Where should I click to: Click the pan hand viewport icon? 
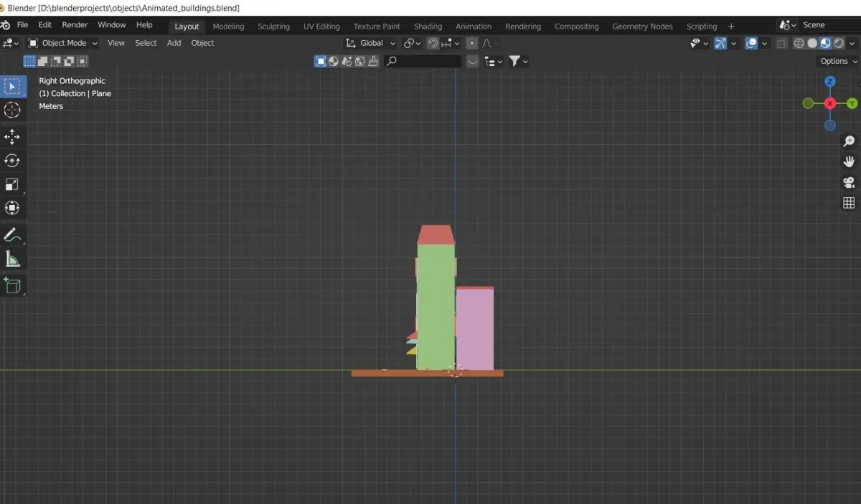849,161
